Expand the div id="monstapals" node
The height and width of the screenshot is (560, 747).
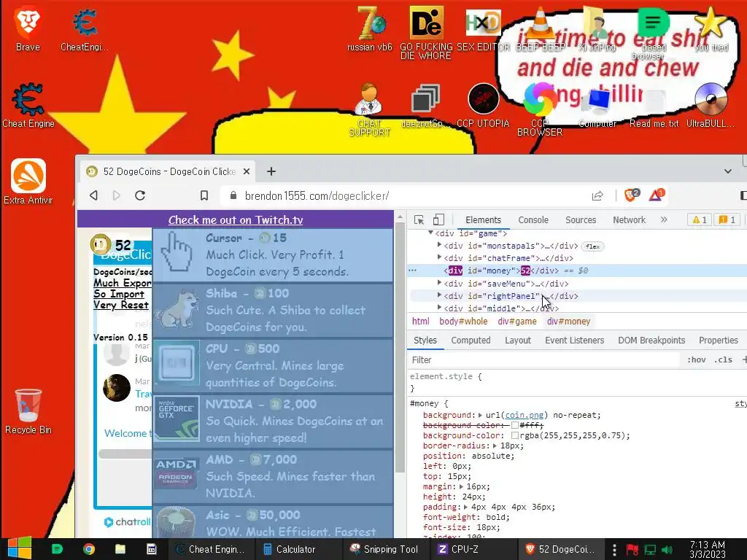click(439, 245)
